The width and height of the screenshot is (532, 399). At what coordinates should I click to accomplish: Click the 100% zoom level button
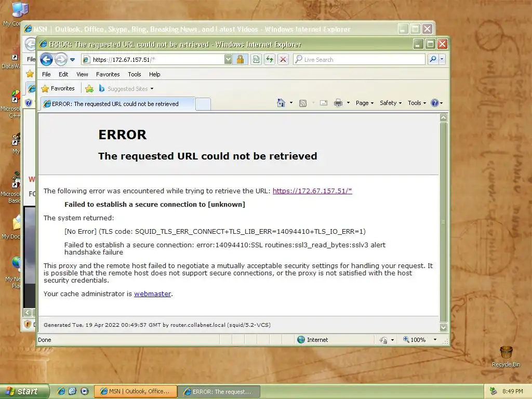pos(414,340)
